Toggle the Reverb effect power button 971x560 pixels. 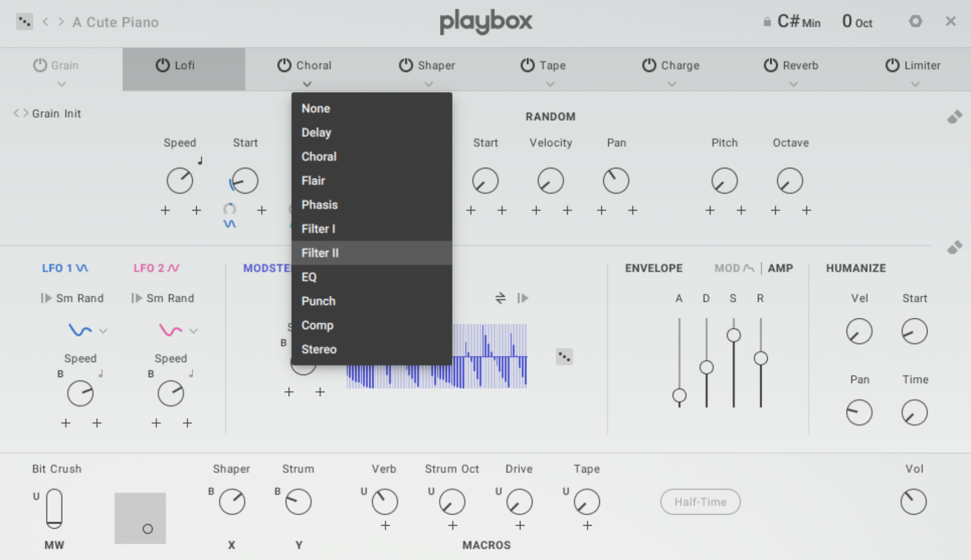coord(770,65)
